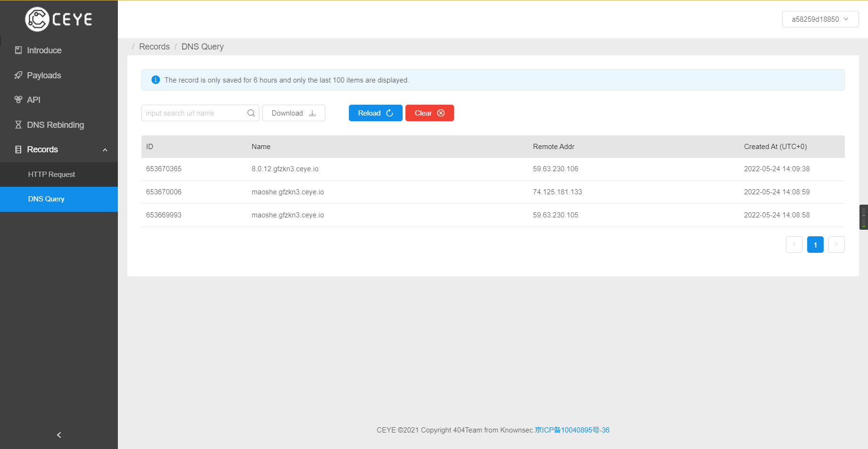Click the API icon in sidebar

[x=18, y=100]
